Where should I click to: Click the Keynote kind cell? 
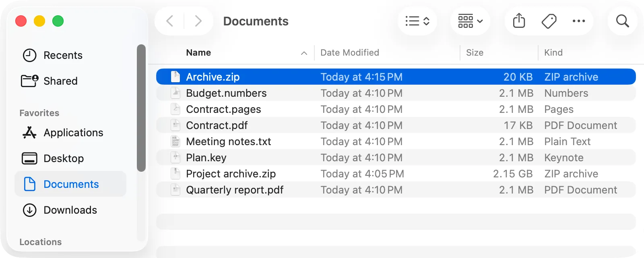coord(564,158)
